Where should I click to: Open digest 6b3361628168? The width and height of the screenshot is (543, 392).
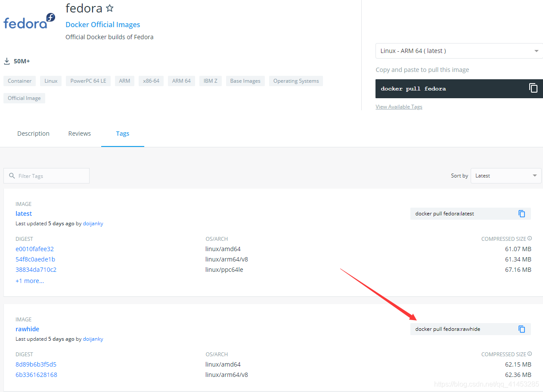tap(36, 375)
